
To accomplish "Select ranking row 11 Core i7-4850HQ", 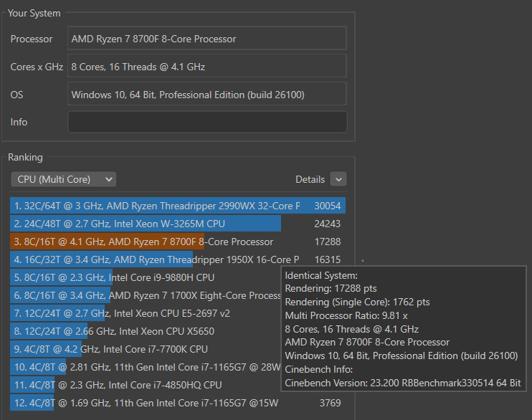I will coord(146,385).
